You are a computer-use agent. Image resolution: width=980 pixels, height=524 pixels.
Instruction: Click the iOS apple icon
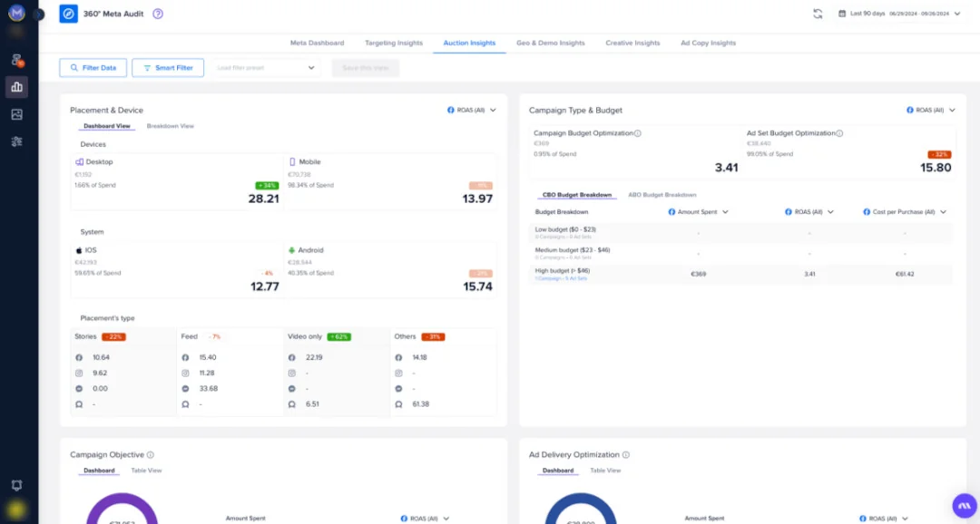[x=79, y=250]
